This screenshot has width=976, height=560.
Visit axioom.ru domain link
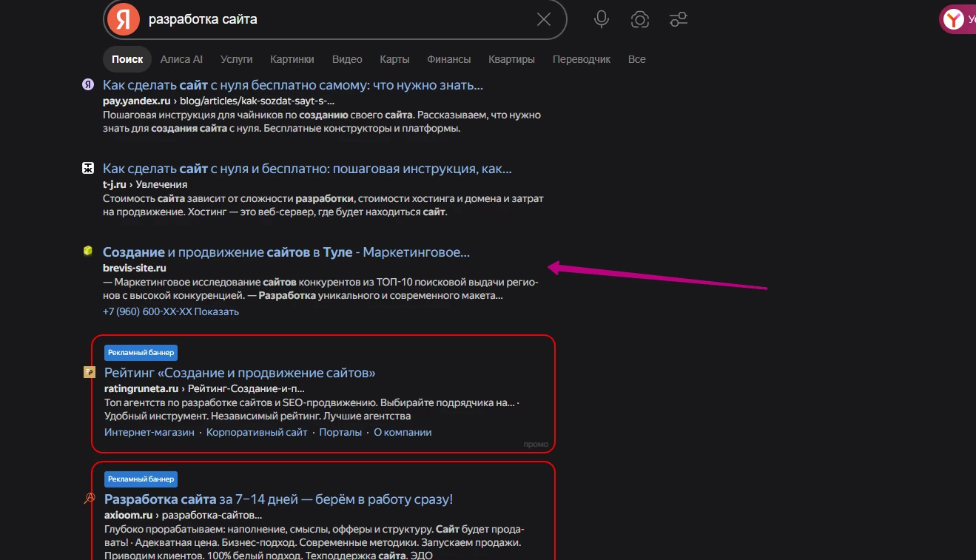click(128, 515)
